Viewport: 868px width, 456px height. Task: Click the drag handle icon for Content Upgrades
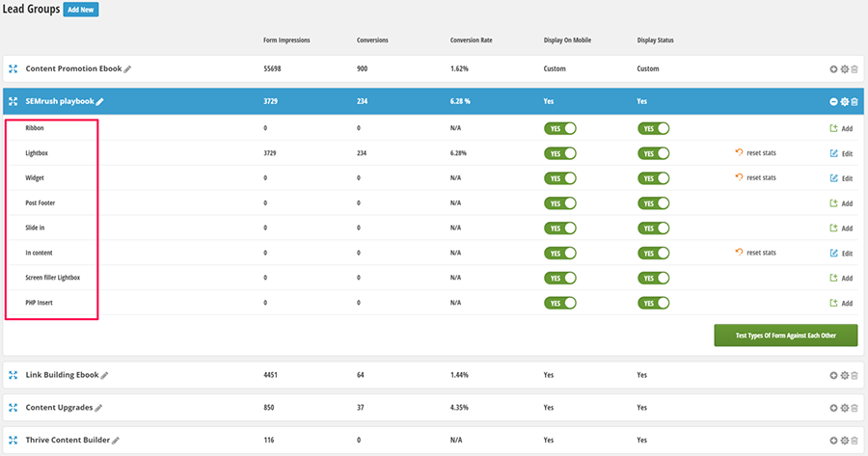tap(14, 408)
